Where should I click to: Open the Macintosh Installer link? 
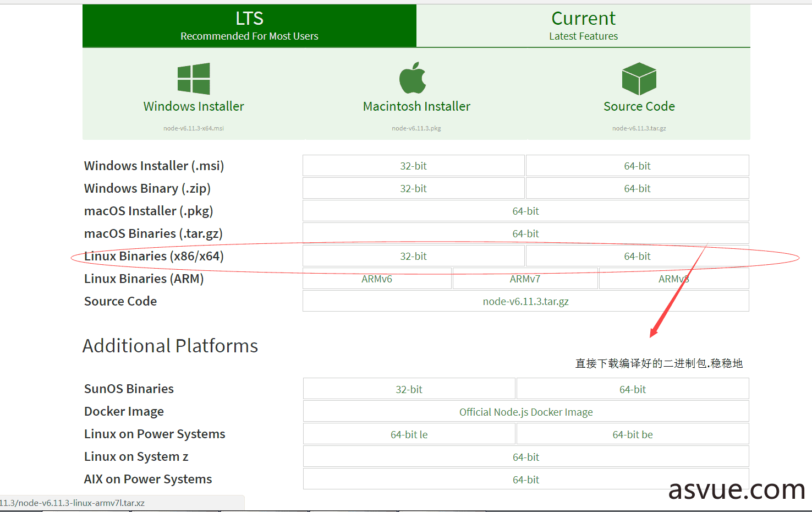[416, 106]
